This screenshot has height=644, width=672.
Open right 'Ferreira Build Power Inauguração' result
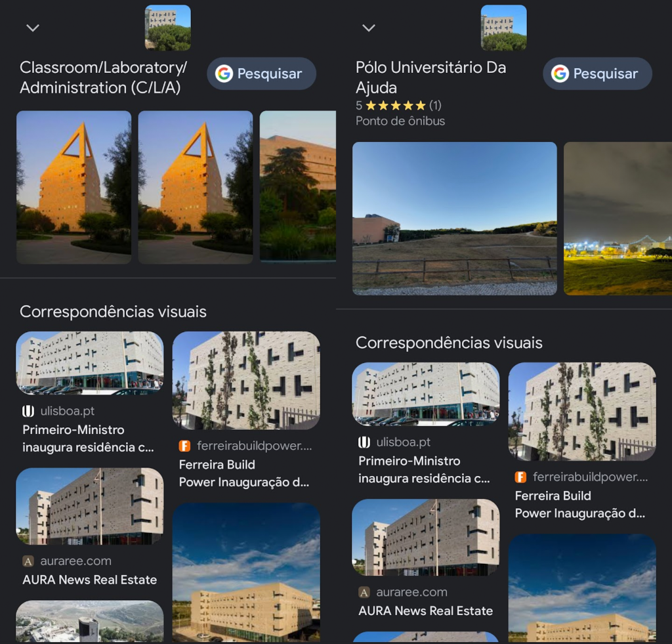coord(580,505)
